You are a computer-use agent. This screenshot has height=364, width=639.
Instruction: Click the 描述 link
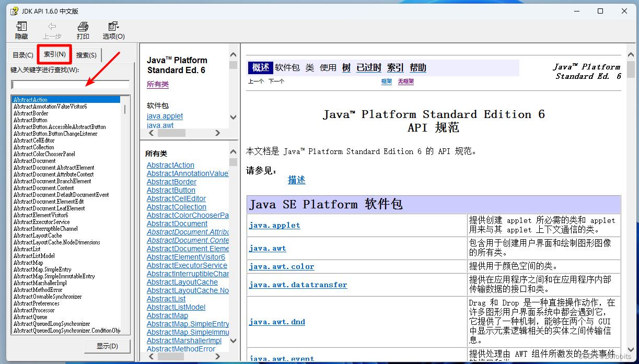[x=296, y=180]
